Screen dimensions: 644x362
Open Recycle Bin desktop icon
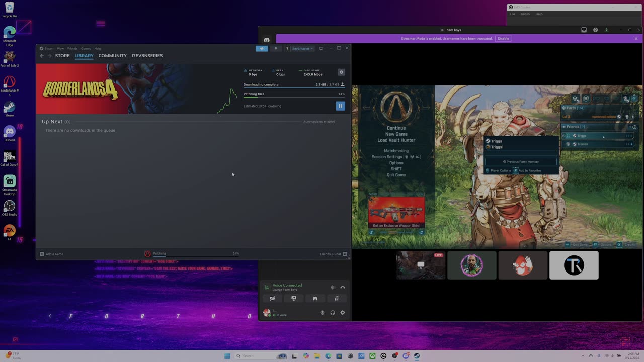[x=9, y=10]
